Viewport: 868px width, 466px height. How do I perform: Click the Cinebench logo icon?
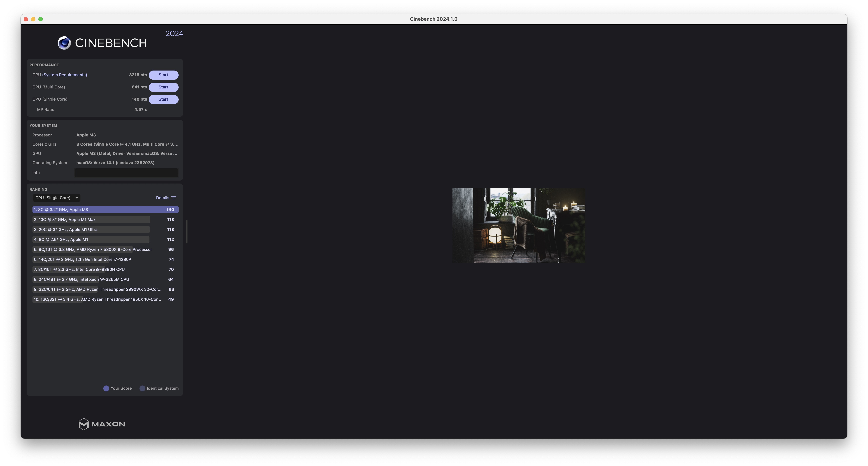64,43
